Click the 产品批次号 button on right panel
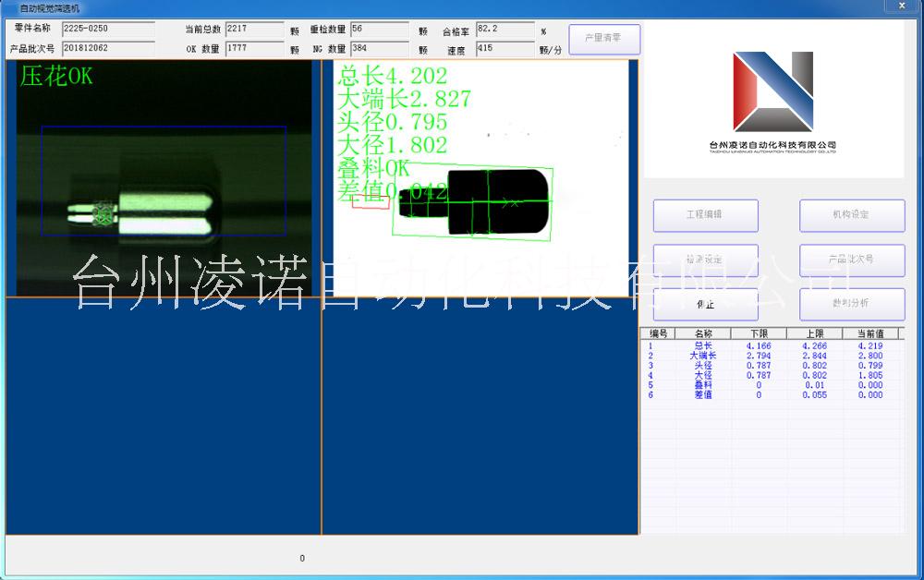 [851, 260]
